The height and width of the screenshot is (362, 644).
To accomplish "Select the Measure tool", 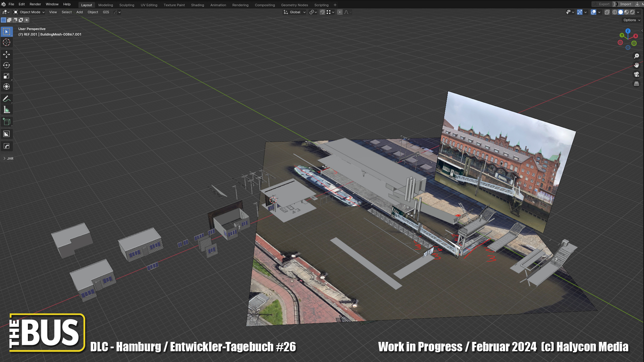I will point(6,110).
